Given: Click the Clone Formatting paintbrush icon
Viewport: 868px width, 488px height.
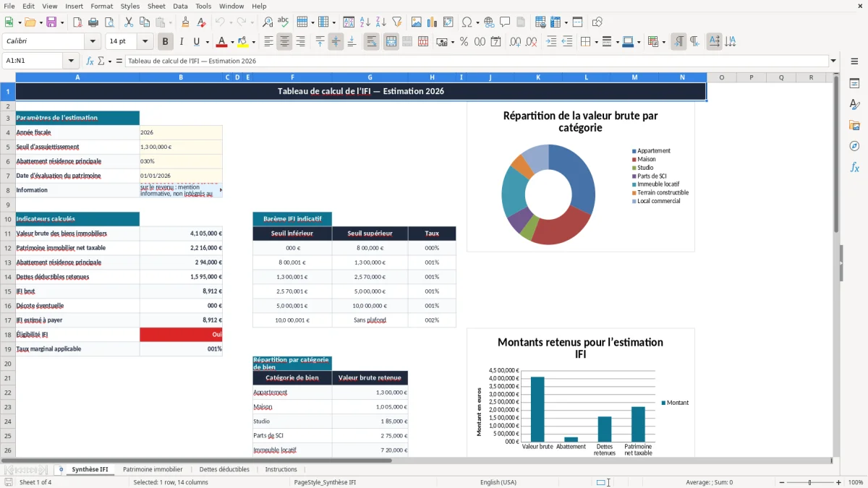Looking at the screenshot, I should [x=186, y=22].
